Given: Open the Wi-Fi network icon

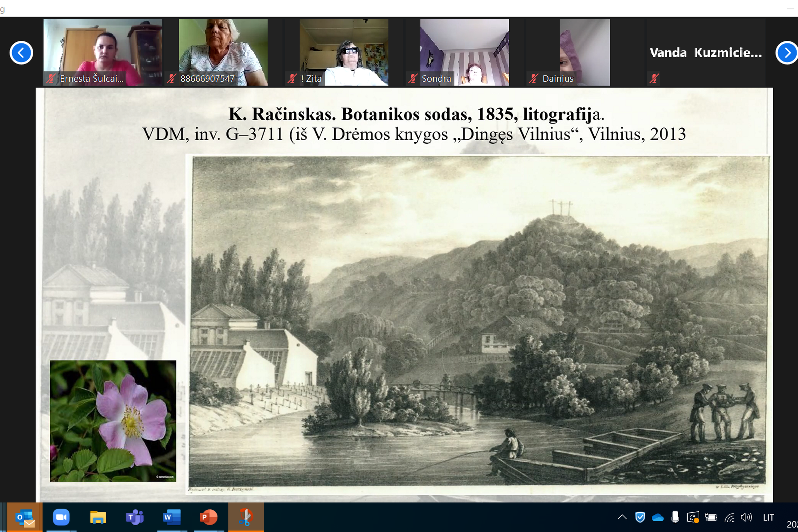Looking at the screenshot, I should [x=729, y=518].
